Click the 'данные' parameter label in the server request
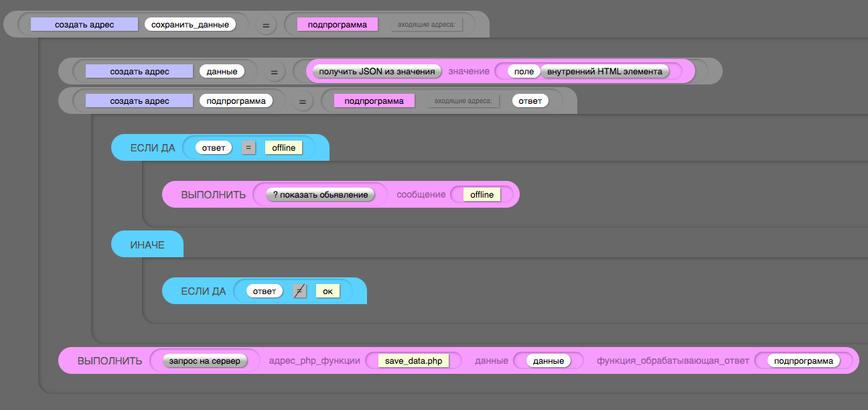Viewport: 868px width, 410px height. click(491, 361)
